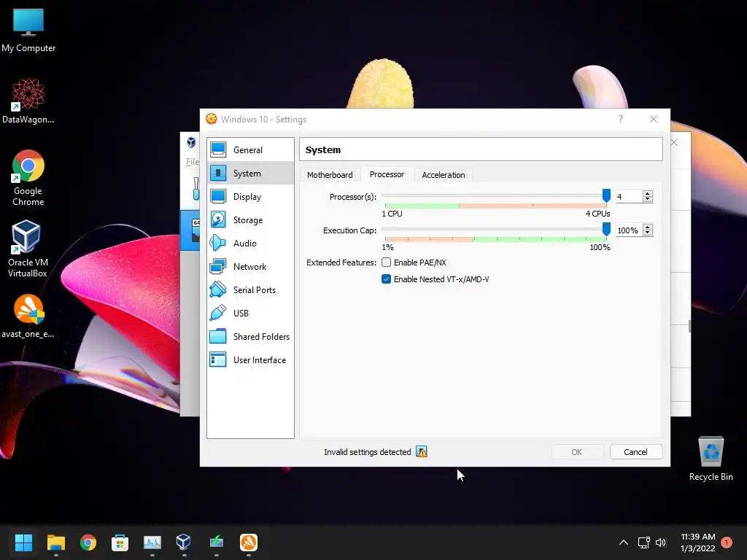Open Microsoft Store from the taskbar
747x560 pixels.
[x=120, y=542]
